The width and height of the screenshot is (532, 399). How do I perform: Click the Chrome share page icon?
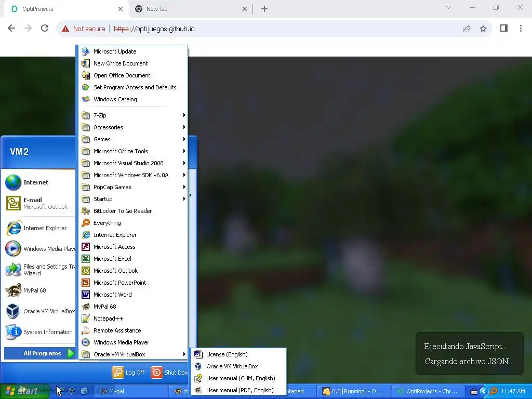(467, 29)
